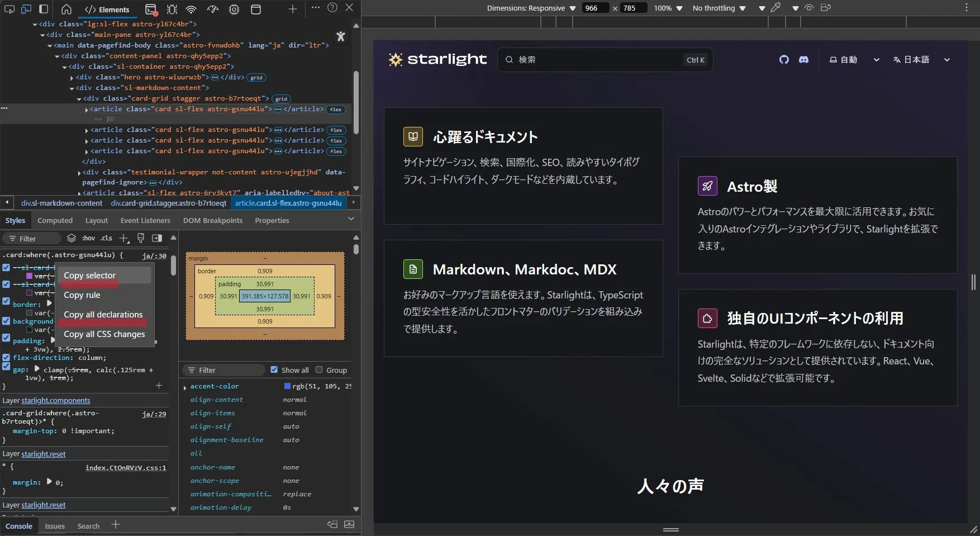The height and width of the screenshot is (536, 980).
Task: Open the ja/:30 source link
Action: coord(154,255)
